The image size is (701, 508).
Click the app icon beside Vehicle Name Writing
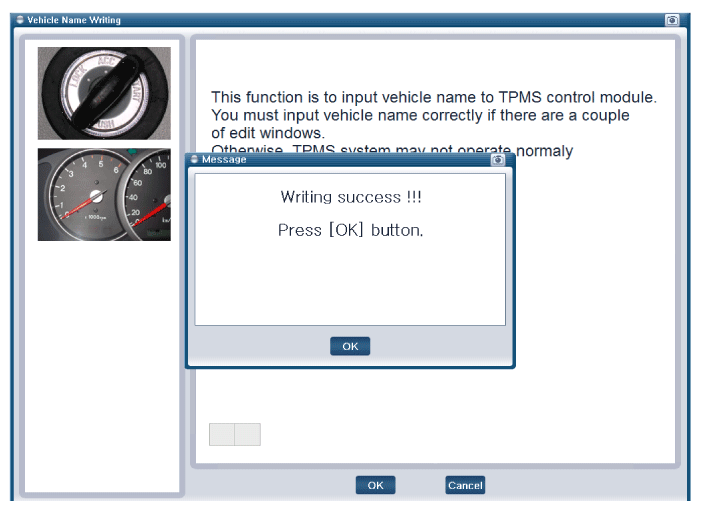pyautogui.click(x=19, y=20)
